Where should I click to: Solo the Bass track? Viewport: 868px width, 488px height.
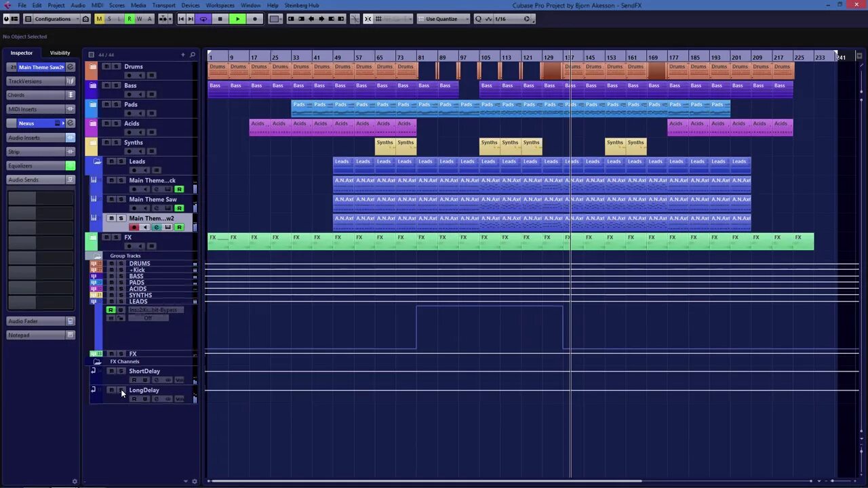click(116, 85)
